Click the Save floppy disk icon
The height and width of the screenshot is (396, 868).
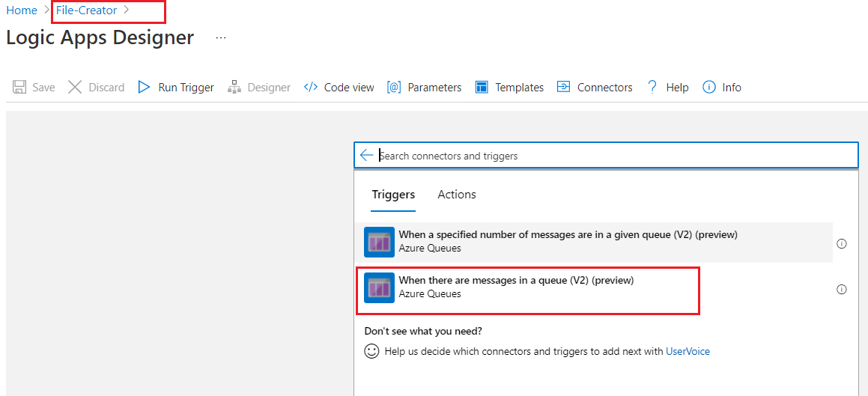[x=20, y=88]
